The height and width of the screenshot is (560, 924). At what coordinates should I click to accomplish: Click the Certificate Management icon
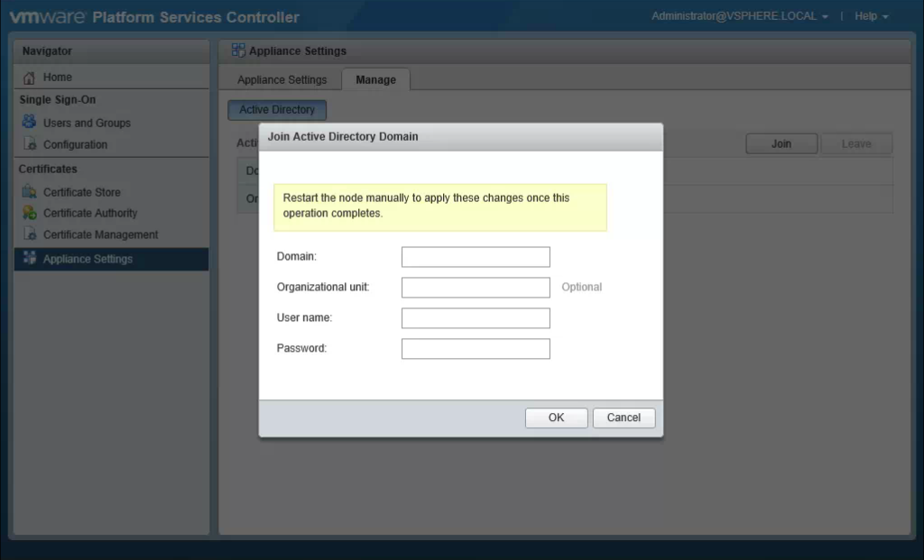coord(30,234)
